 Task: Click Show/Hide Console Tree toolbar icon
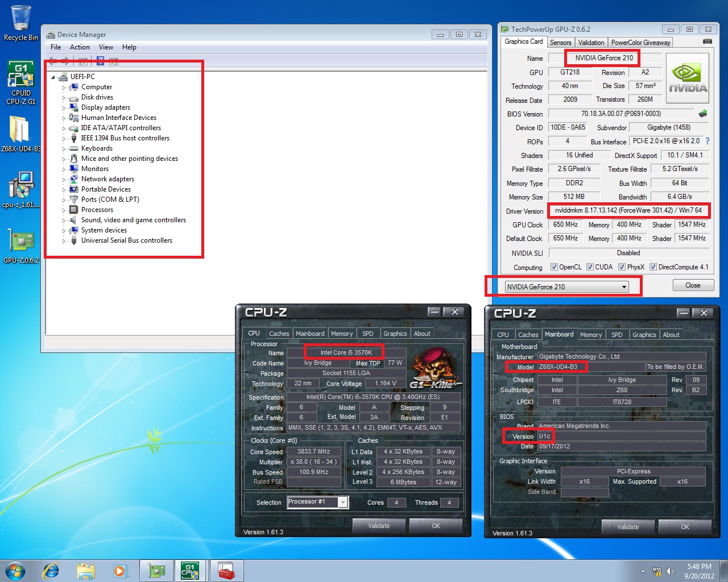point(83,61)
